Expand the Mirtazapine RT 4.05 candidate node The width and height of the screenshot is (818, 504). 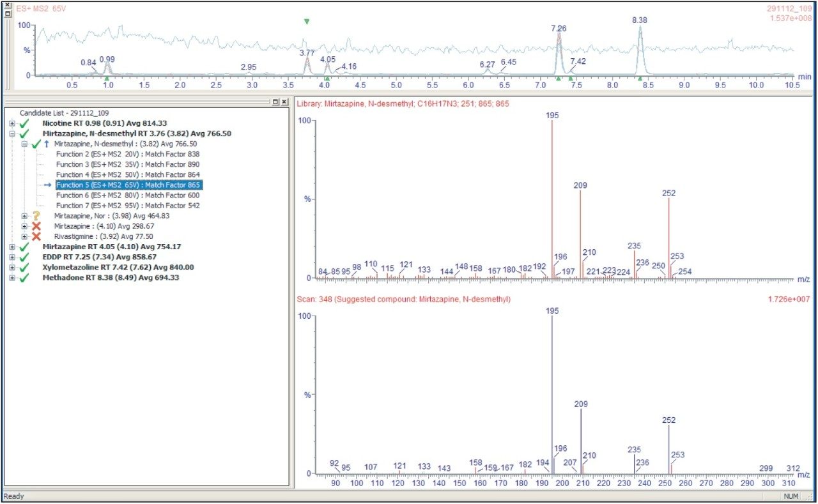click(13, 247)
